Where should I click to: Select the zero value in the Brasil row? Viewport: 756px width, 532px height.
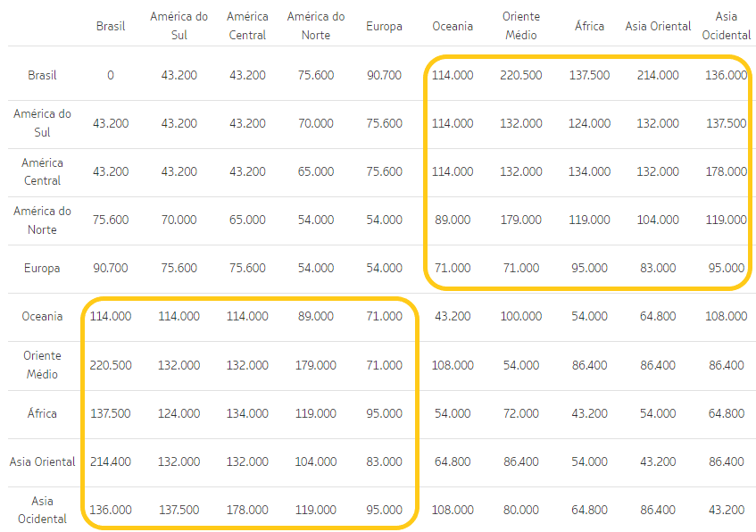pos(111,75)
